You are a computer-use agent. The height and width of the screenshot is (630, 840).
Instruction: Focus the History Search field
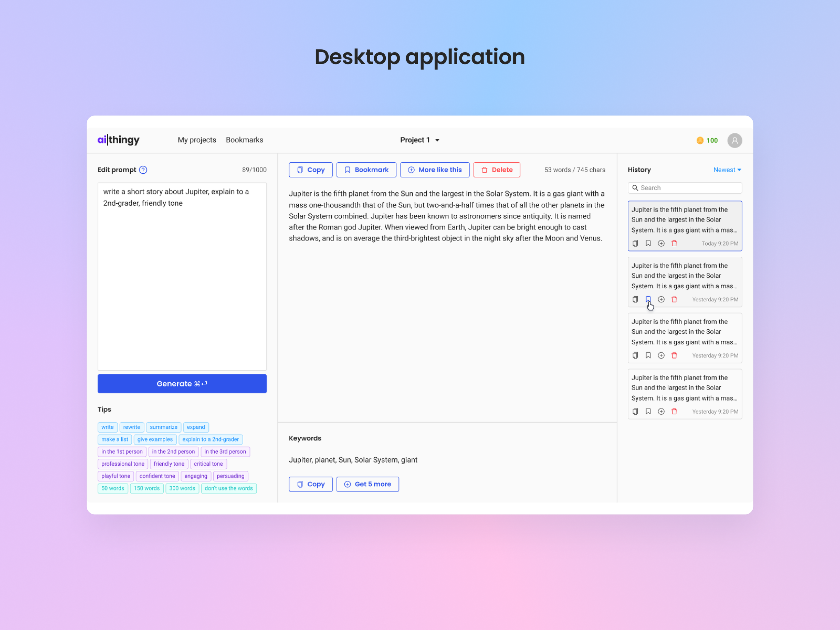pyautogui.click(x=685, y=188)
